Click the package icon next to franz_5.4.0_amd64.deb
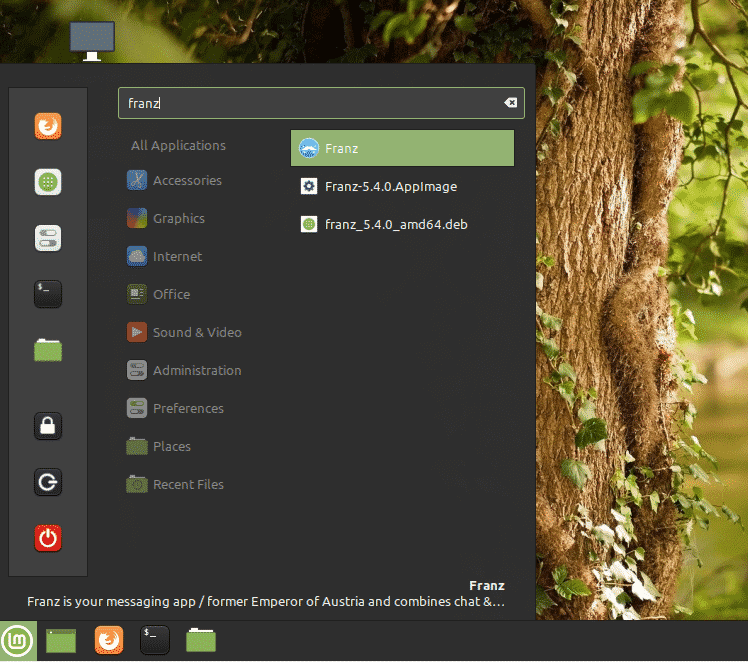This screenshot has width=748, height=662. click(309, 224)
